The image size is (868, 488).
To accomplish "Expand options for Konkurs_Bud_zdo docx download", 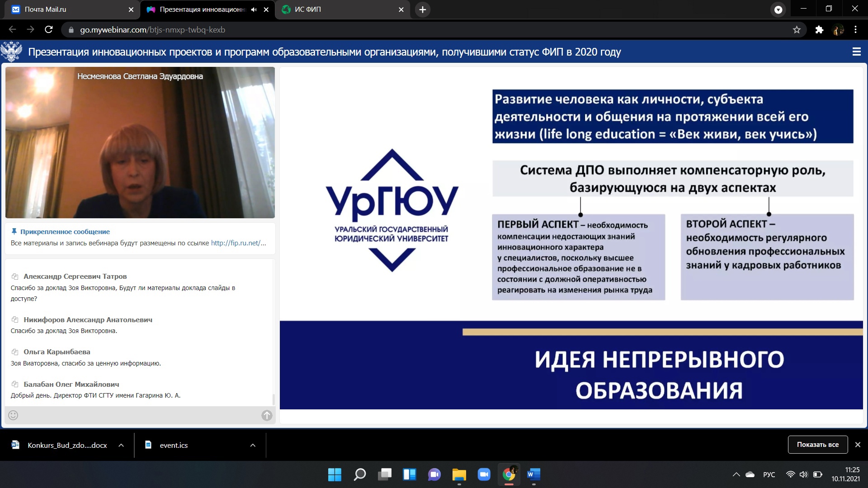I will [121, 445].
